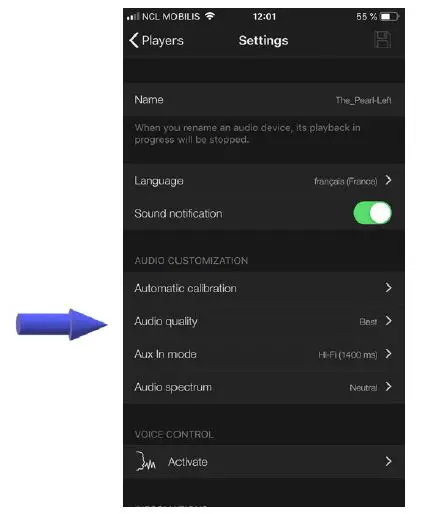
Task: Click the blue arrow pointing at Audio quality
Action: click(x=62, y=324)
